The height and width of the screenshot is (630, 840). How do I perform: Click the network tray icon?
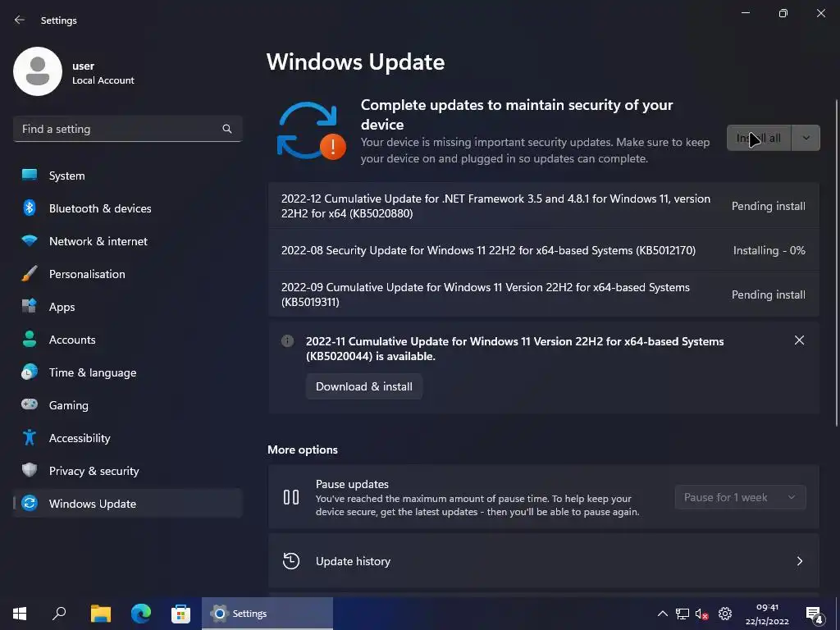(682, 614)
